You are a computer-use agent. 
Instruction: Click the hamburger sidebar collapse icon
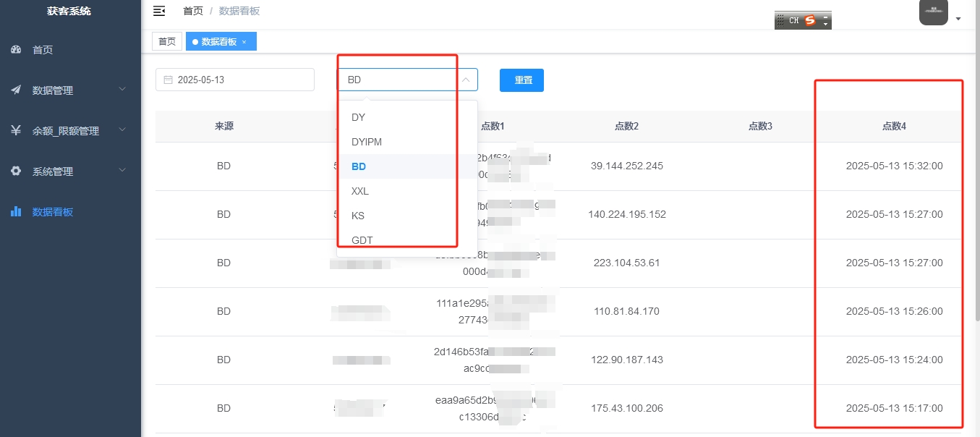coord(159,11)
